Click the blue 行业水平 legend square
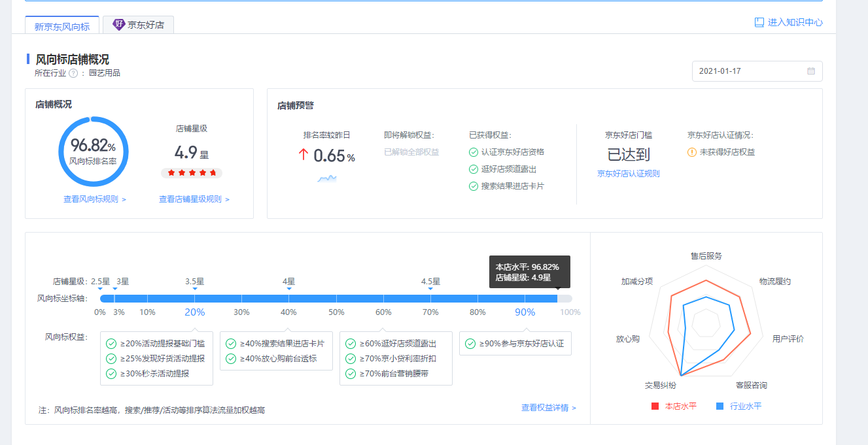 click(x=720, y=406)
